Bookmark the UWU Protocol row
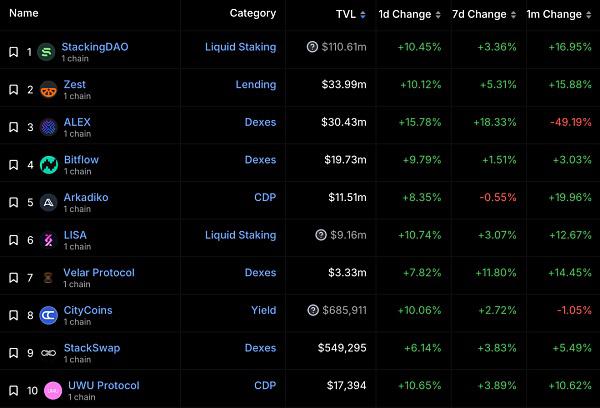The image size is (600, 408). (x=13, y=390)
